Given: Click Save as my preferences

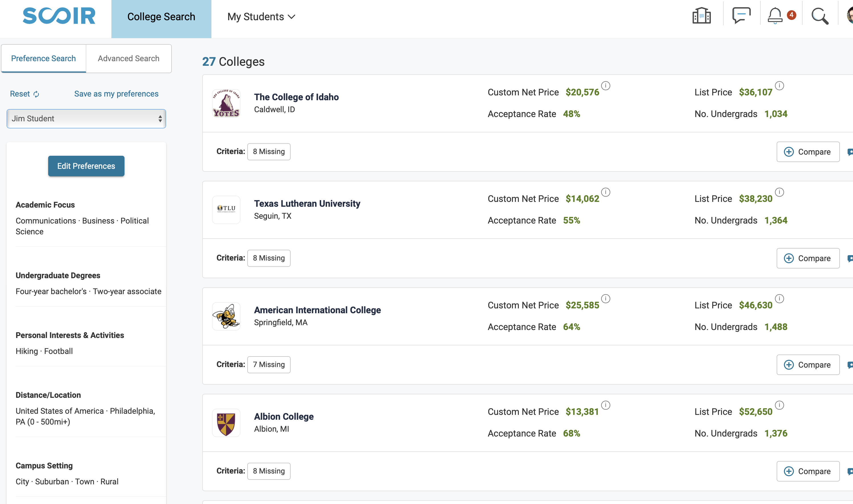Looking at the screenshot, I should point(116,94).
